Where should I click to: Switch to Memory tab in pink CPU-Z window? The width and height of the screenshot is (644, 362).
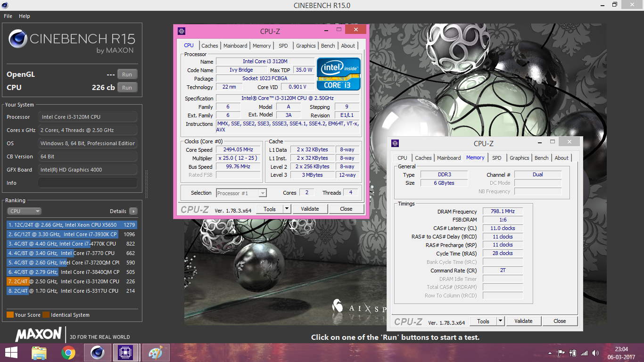[x=262, y=46]
